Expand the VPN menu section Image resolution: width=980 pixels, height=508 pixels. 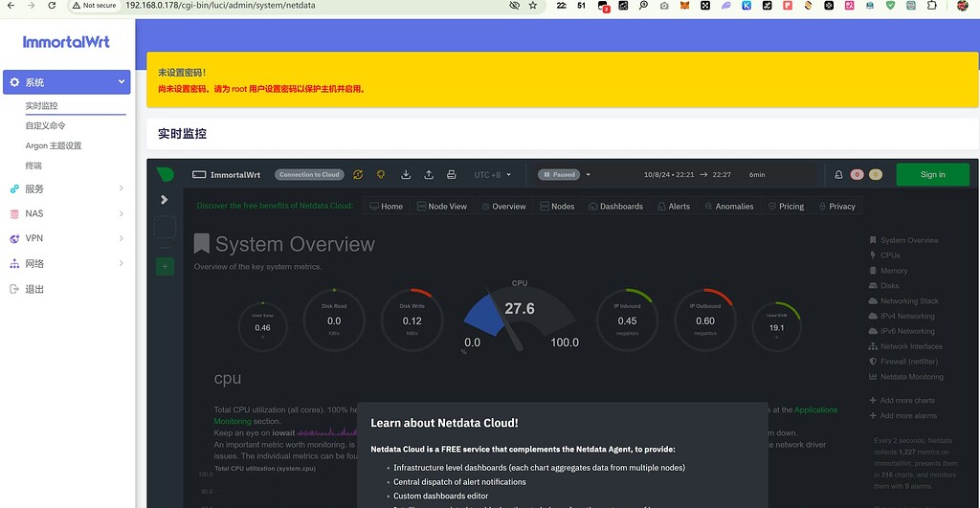click(x=122, y=238)
